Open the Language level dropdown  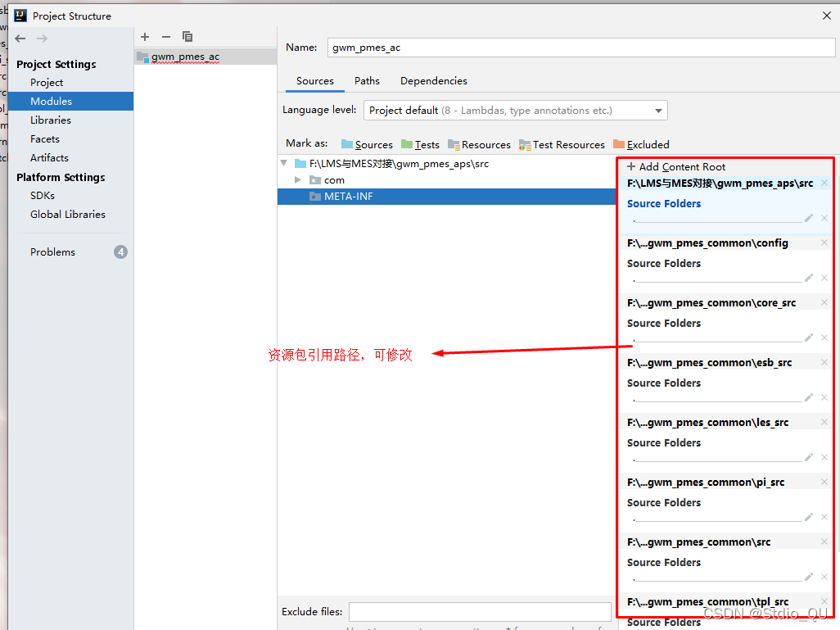click(515, 111)
